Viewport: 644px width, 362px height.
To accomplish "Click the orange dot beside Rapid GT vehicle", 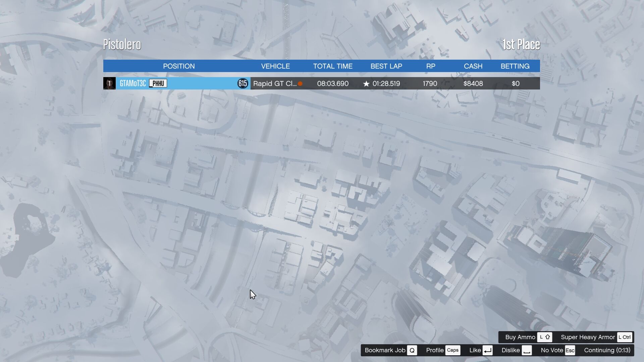I will [300, 84].
